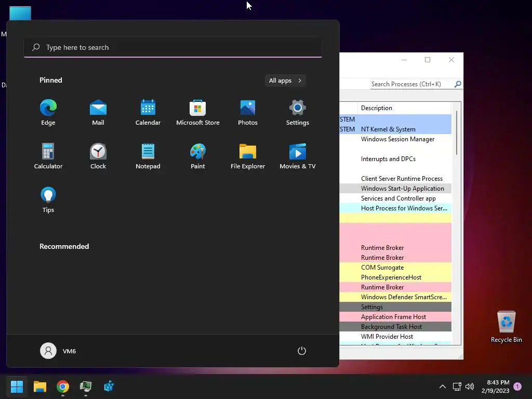Select the Application Frame Host row
Viewport: 532px width, 399px height.
click(395, 316)
